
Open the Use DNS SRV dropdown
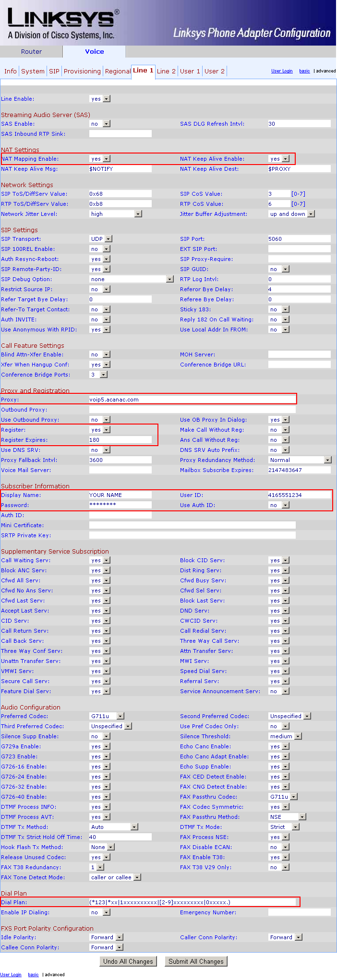pyautogui.click(x=100, y=450)
